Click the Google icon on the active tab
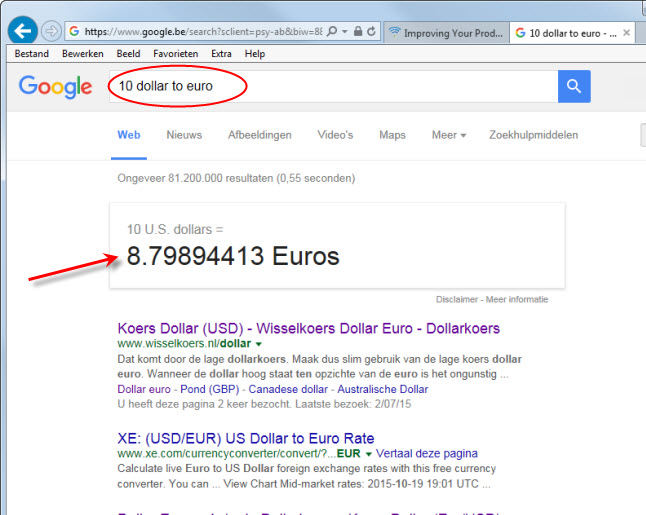The image size is (646, 515). tap(520, 33)
